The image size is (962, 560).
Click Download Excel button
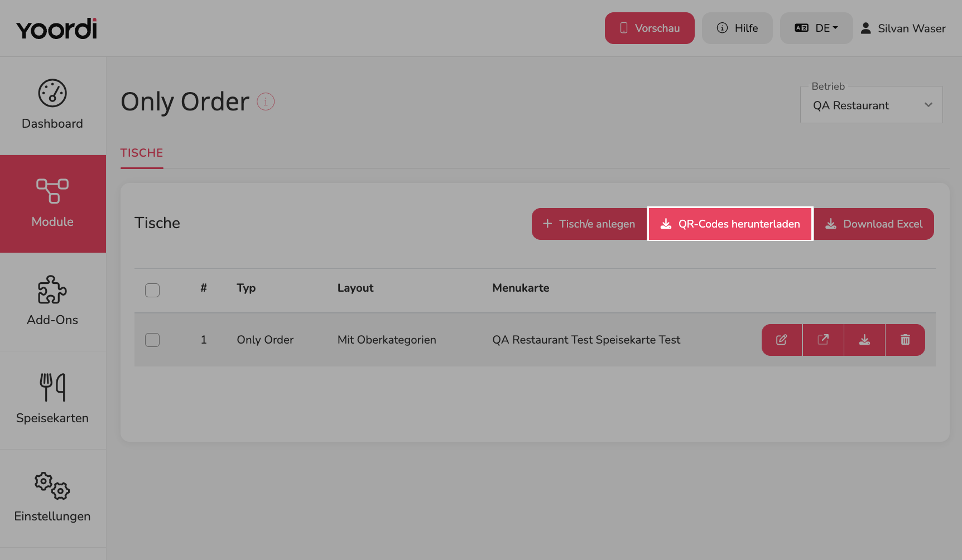coord(874,224)
